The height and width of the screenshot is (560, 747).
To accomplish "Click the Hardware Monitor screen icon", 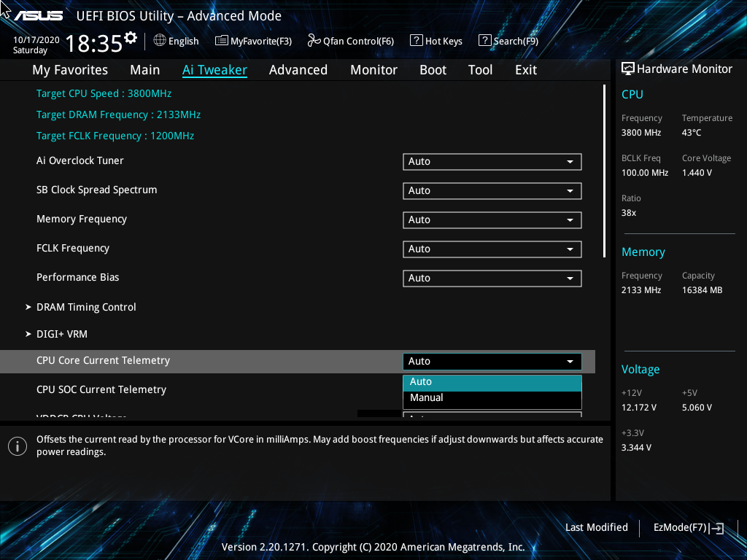I will pyautogui.click(x=628, y=69).
